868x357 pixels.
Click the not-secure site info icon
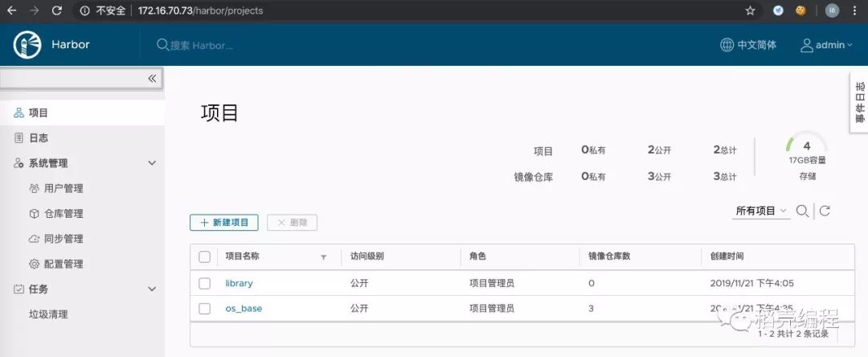[84, 10]
